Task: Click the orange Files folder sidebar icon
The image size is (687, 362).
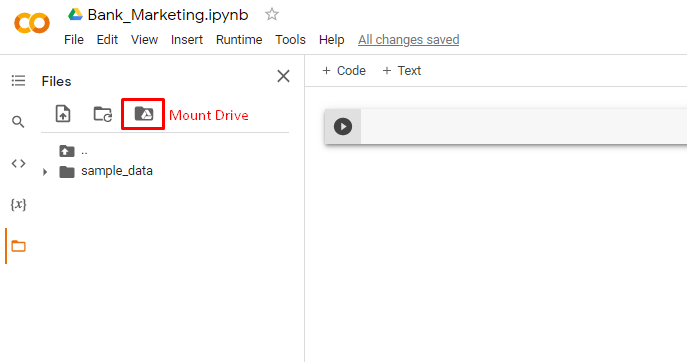Action: [18, 246]
